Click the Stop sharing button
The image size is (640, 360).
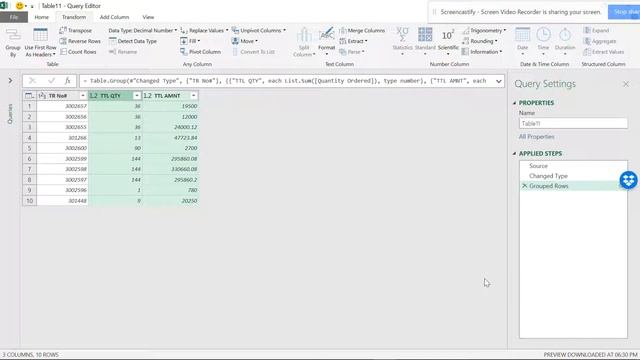pos(624,12)
